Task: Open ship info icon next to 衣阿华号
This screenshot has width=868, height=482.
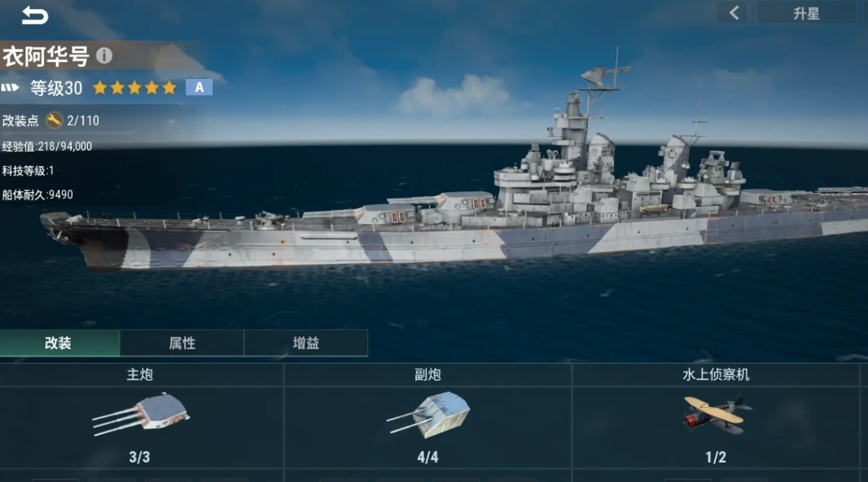Action: click(x=104, y=55)
